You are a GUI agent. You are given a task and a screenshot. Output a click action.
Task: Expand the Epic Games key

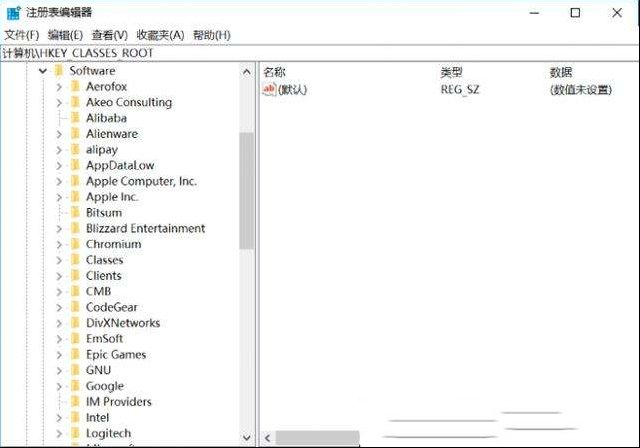click(x=59, y=355)
